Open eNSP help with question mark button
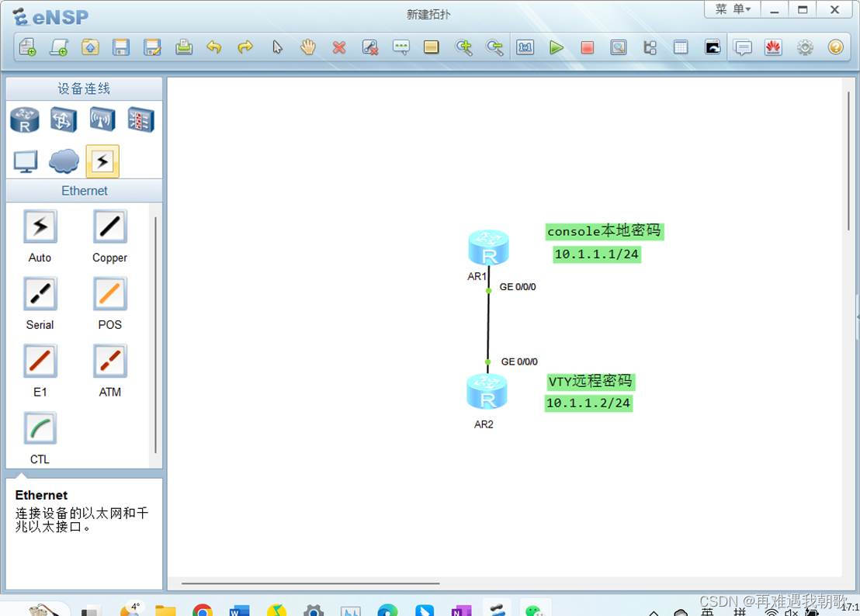This screenshot has height=616, width=860. coord(836,47)
